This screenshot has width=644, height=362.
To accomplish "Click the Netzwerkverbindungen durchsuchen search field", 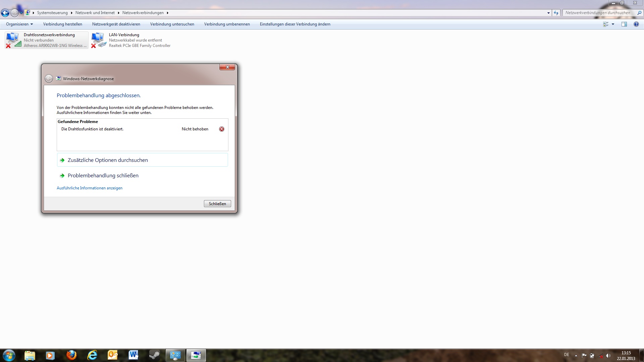I will pyautogui.click(x=598, y=13).
